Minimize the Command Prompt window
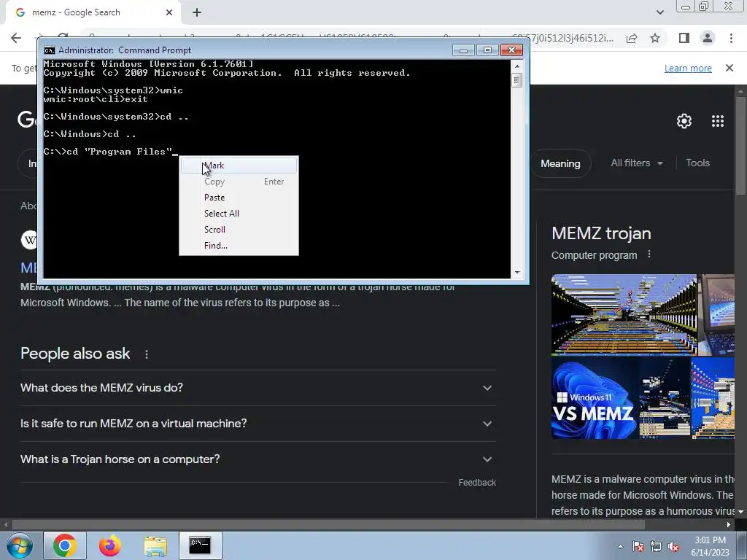 tap(463, 50)
